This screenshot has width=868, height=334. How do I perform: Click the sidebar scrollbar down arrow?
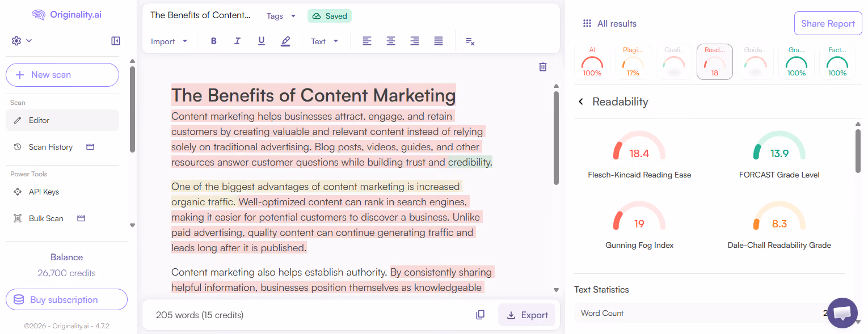132,225
